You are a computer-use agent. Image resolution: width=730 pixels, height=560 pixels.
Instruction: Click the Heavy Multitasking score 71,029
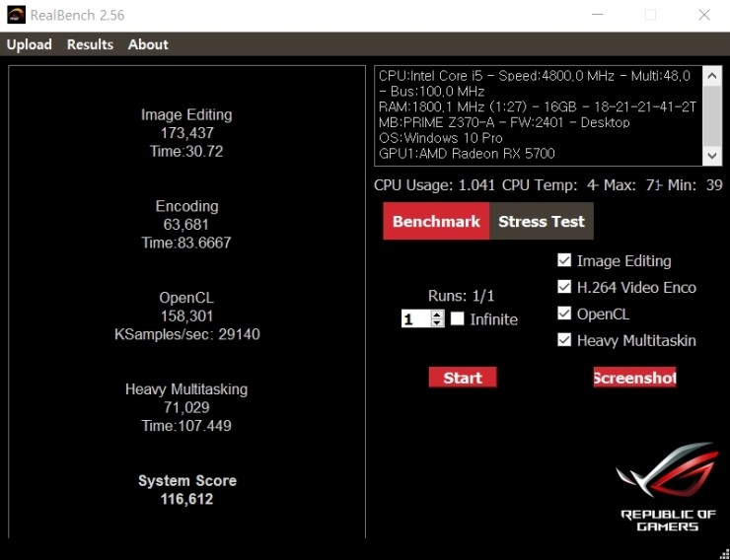pos(186,408)
